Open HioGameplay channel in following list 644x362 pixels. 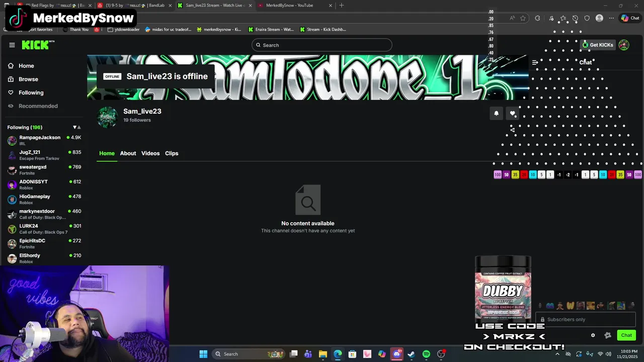coord(44,199)
